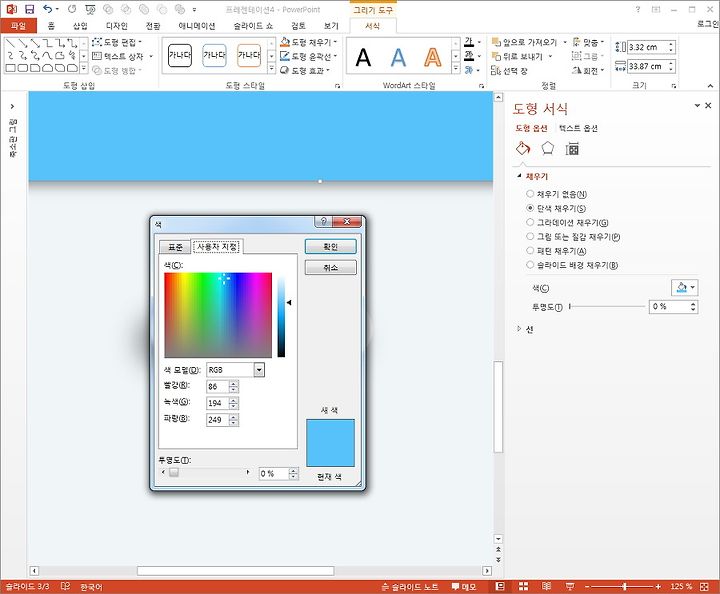Screen dimensions: 720x594
Task: Select the black WordArt A style
Action: (x=363, y=57)
